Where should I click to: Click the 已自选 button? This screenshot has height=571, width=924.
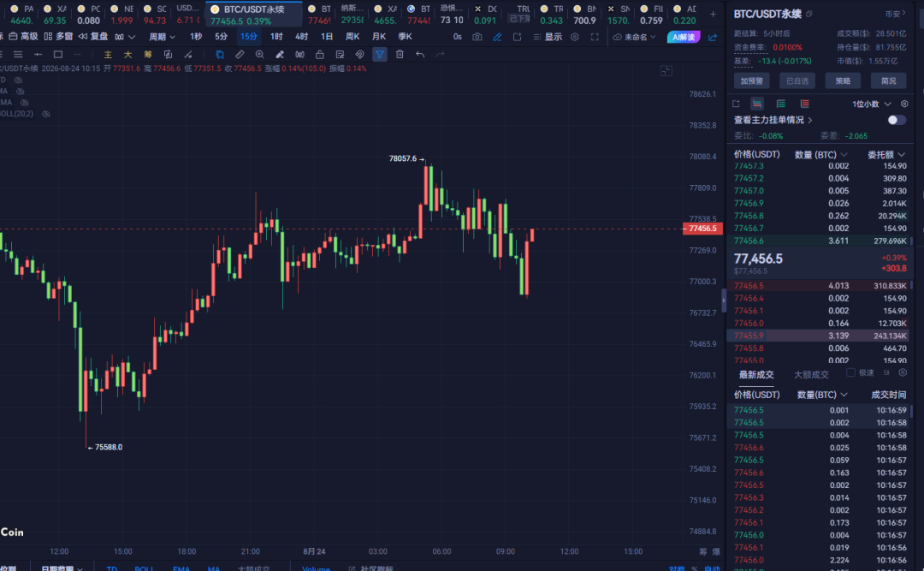click(x=797, y=80)
